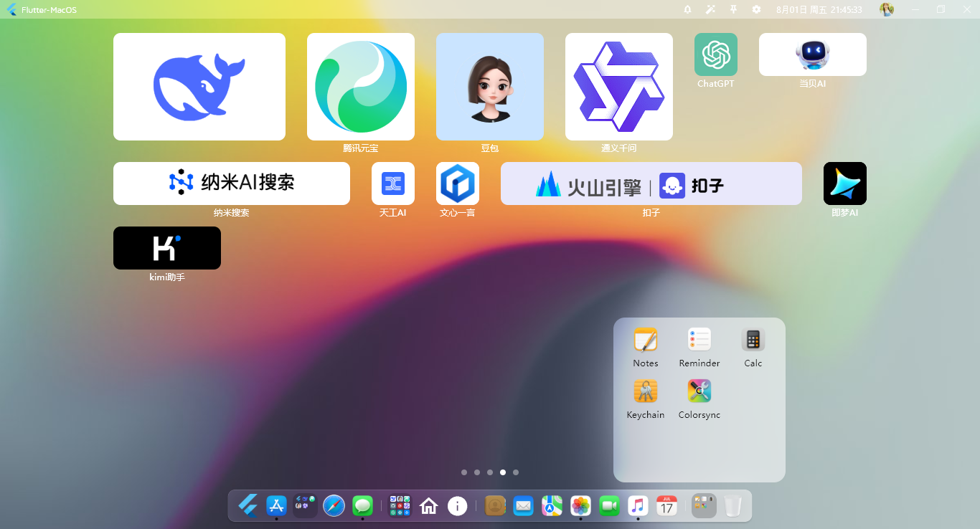
Task: Launch 纳米搜索 AI search
Action: point(231,183)
